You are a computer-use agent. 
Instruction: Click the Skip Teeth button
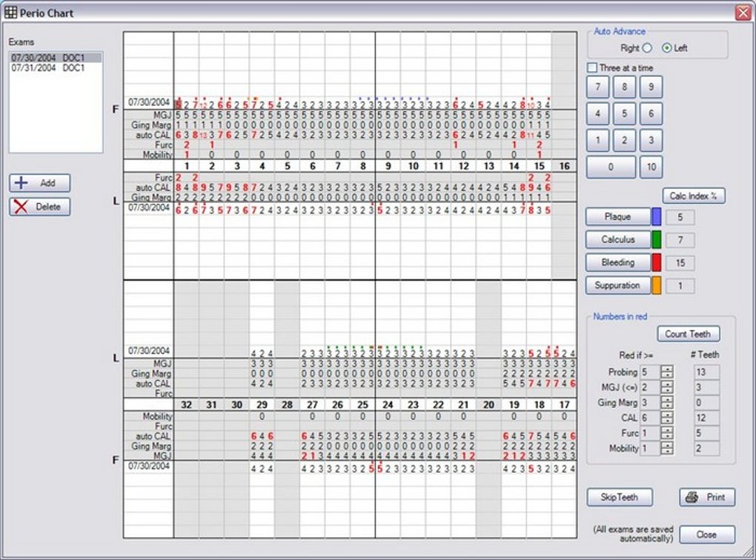point(620,497)
